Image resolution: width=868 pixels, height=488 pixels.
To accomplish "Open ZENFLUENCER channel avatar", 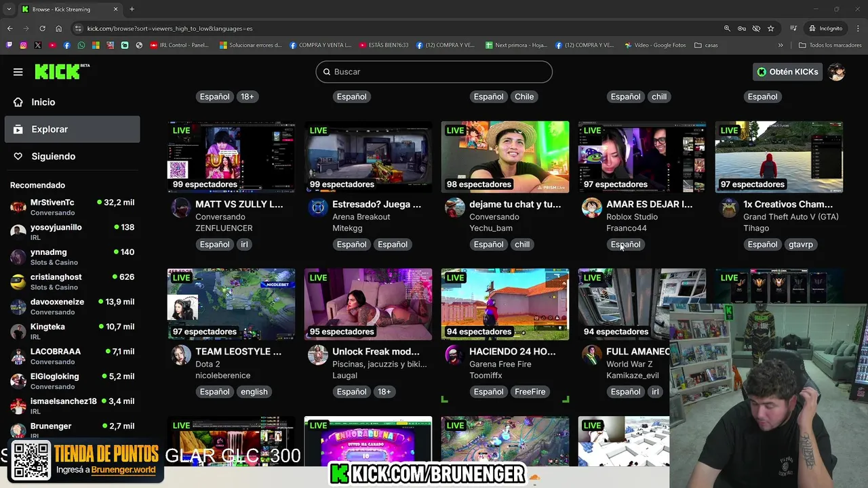I will point(180,207).
